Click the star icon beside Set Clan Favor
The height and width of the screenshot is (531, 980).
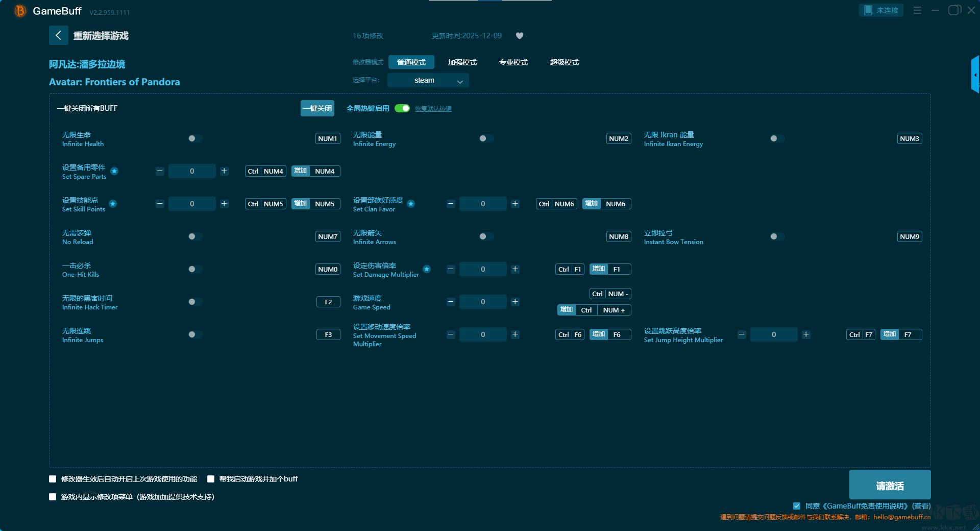click(x=411, y=204)
